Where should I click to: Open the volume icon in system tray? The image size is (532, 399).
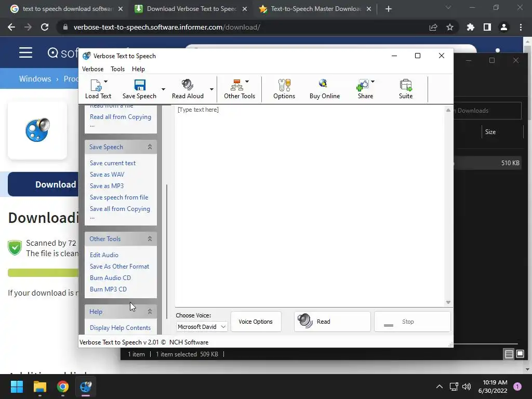467,387
